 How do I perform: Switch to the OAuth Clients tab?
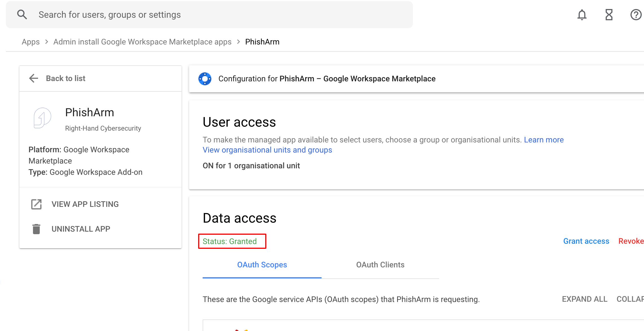380,265
